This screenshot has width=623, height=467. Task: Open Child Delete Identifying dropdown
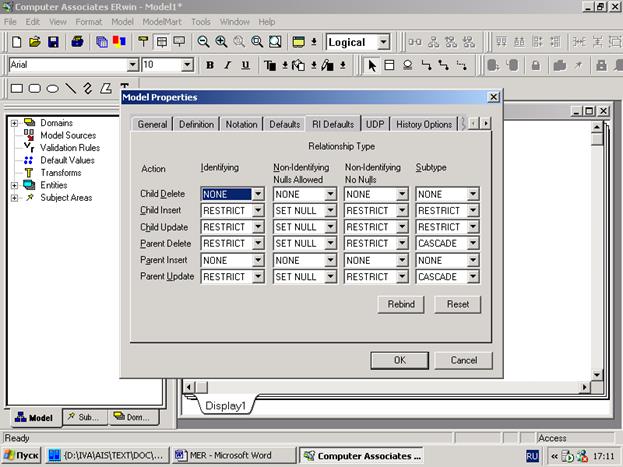coord(257,194)
